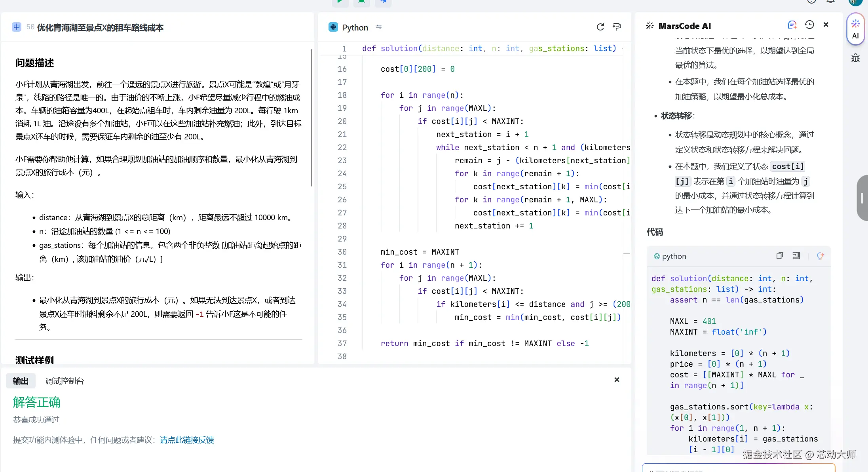This screenshot has width=868, height=472.
Task: Insert AI code into the editor
Action: click(x=796, y=256)
